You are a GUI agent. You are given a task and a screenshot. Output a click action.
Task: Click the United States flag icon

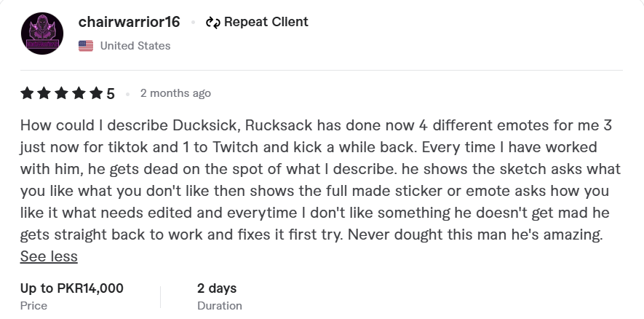(x=86, y=46)
